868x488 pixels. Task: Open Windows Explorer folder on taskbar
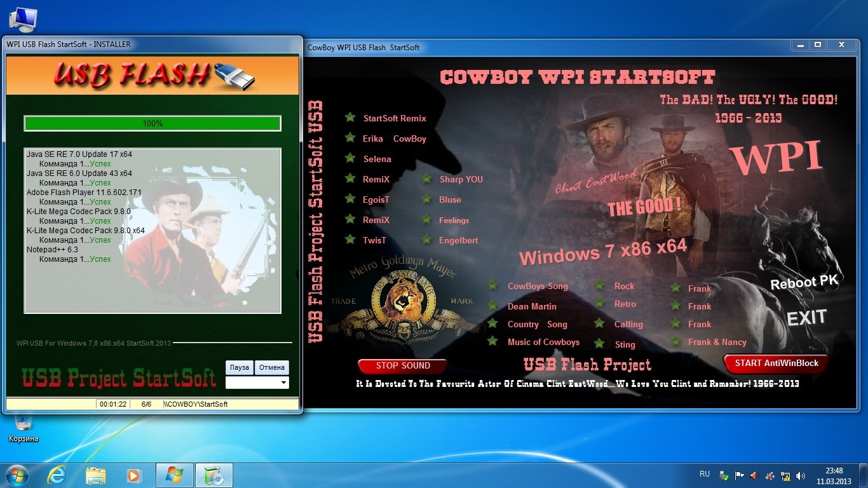coord(96,475)
